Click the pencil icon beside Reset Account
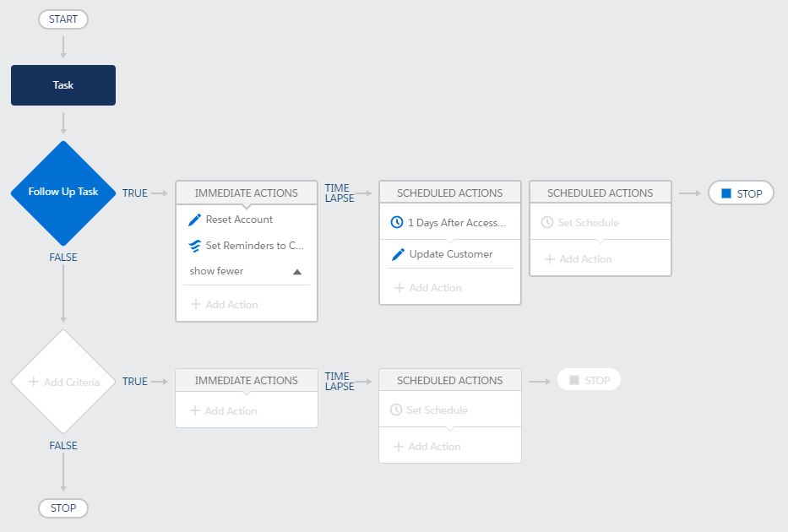This screenshot has height=532, width=788. tap(194, 220)
